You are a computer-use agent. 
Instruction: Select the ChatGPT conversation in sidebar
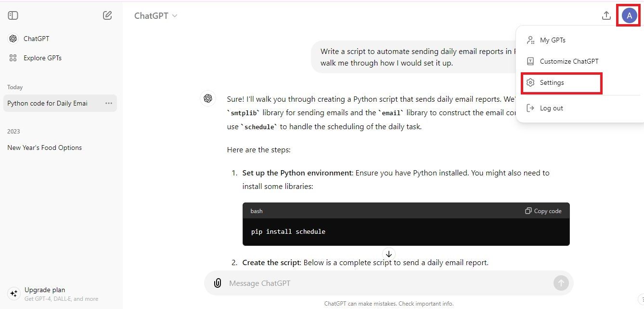pyautogui.click(x=35, y=38)
